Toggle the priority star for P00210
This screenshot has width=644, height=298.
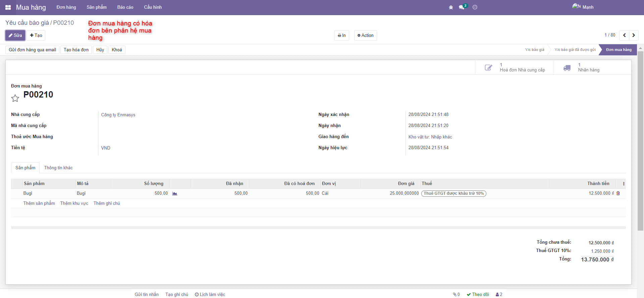point(15,98)
